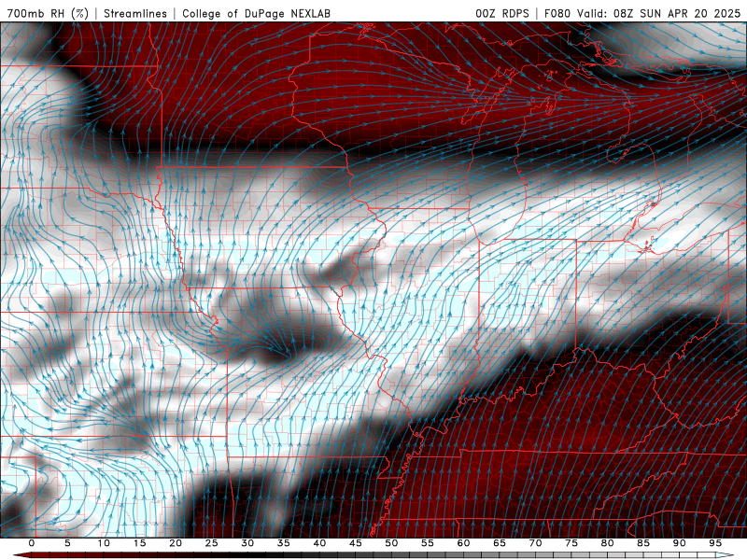The height and width of the screenshot is (560, 747).
Task: Click the "F080" forecast hour text
Action: [557, 14]
